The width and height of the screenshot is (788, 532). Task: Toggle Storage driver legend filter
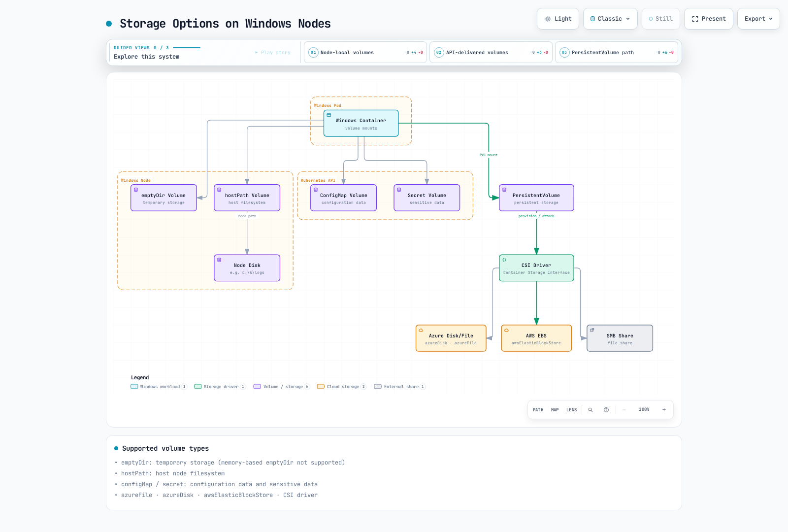pyautogui.click(x=220, y=387)
